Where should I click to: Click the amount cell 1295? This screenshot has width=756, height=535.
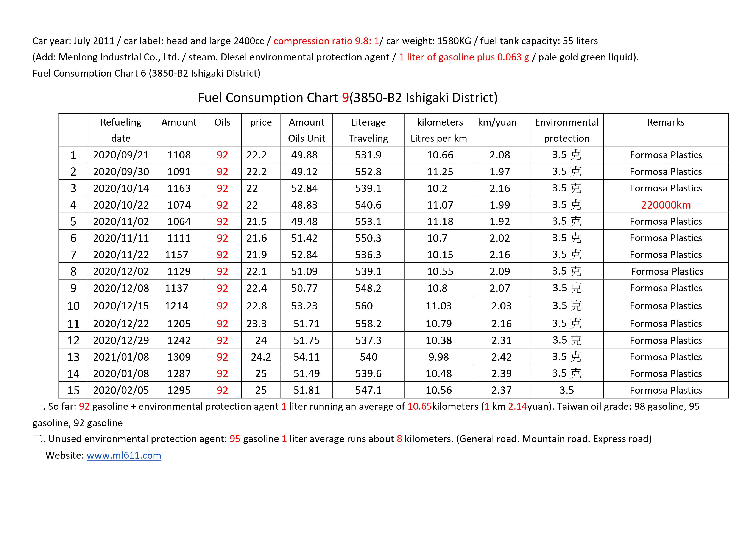[x=179, y=390]
